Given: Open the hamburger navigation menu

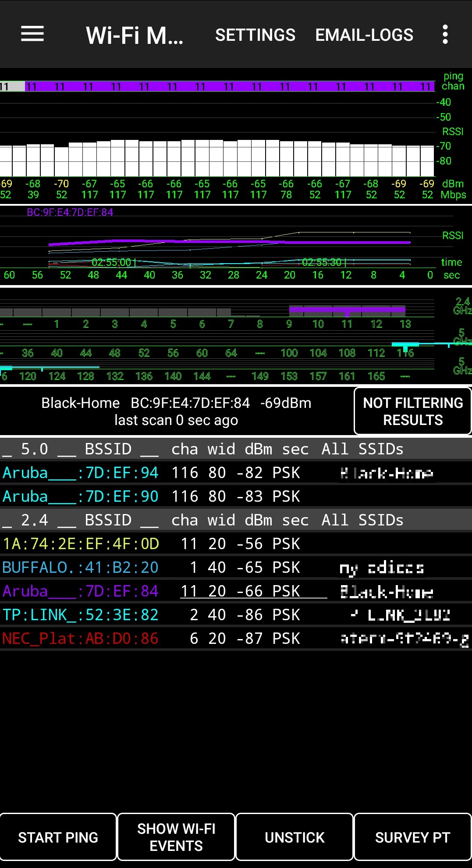Looking at the screenshot, I should pos(32,34).
